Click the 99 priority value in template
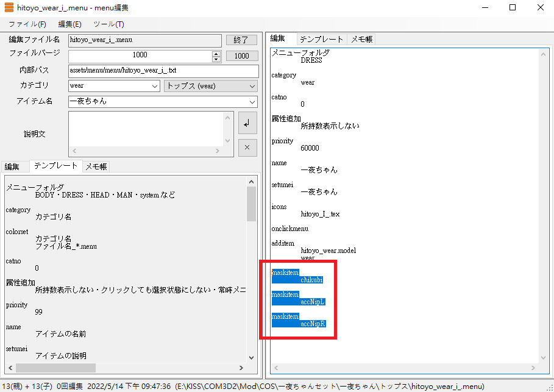554x392 pixels. coord(38,312)
